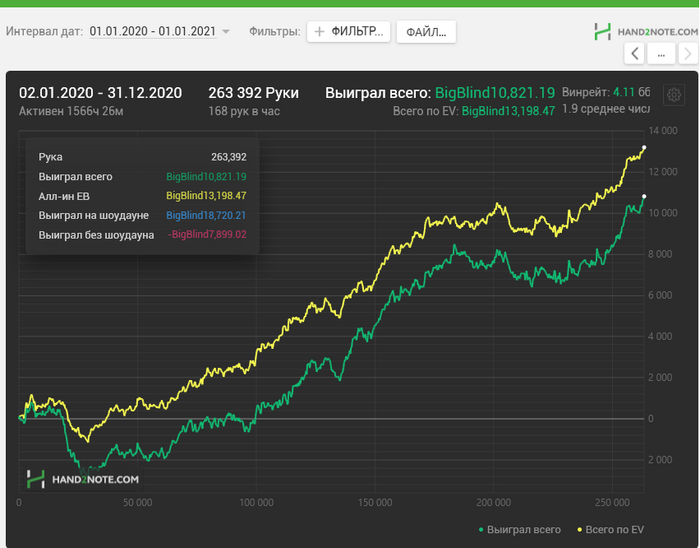This screenshot has height=548, width=700.
Task: Click tooltip Рука value 263,392
Action: click(229, 157)
